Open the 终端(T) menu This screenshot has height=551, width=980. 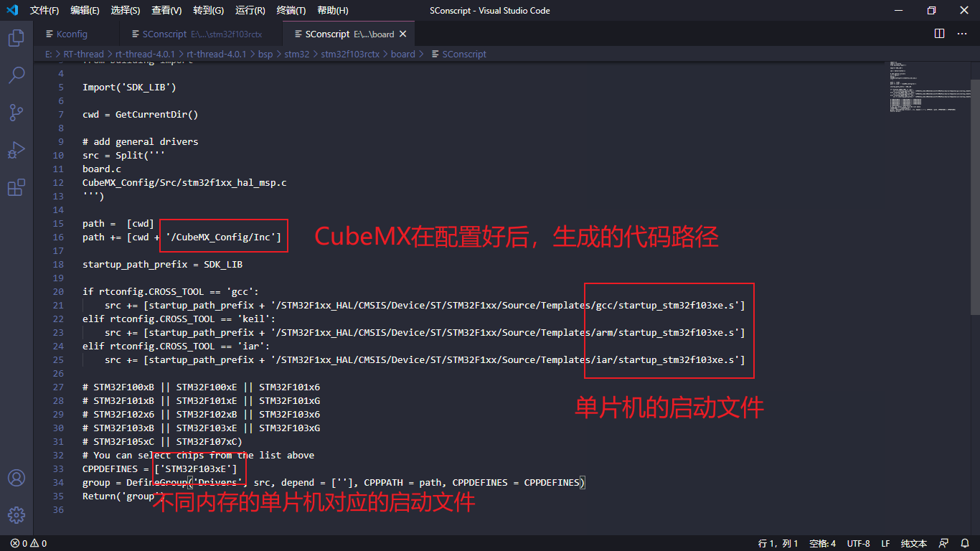[x=291, y=10]
